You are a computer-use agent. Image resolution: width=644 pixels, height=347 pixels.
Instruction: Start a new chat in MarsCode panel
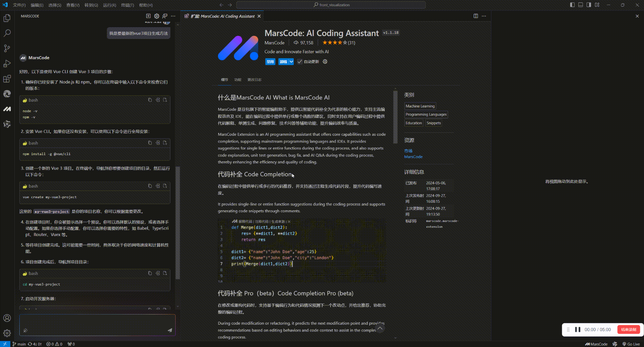tap(148, 16)
